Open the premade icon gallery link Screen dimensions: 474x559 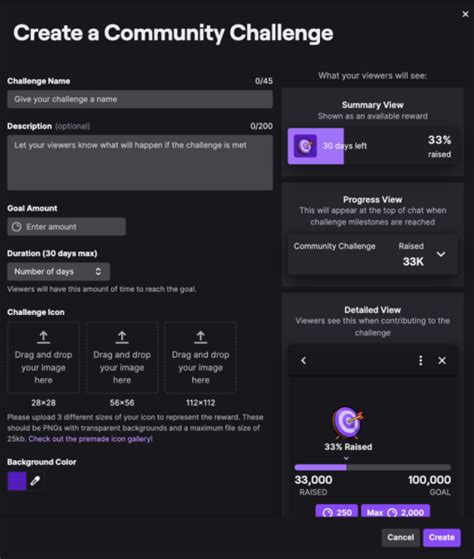click(91, 439)
